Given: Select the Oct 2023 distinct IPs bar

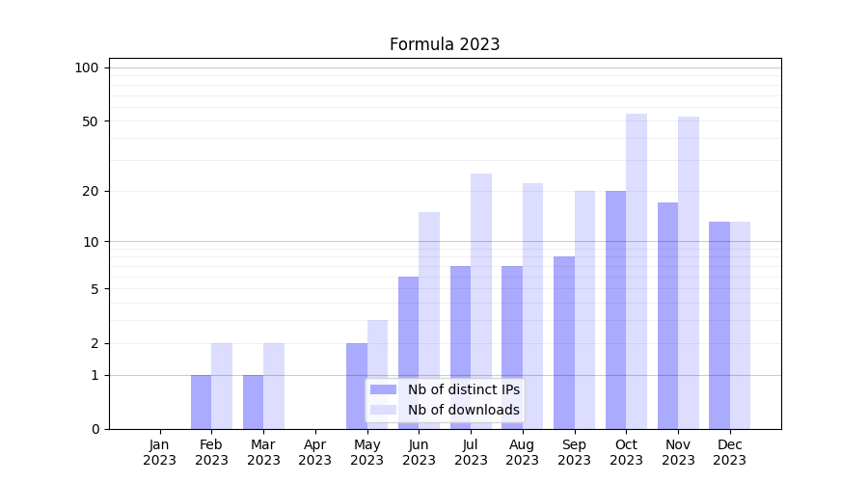Looking at the screenshot, I should [x=615, y=308].
